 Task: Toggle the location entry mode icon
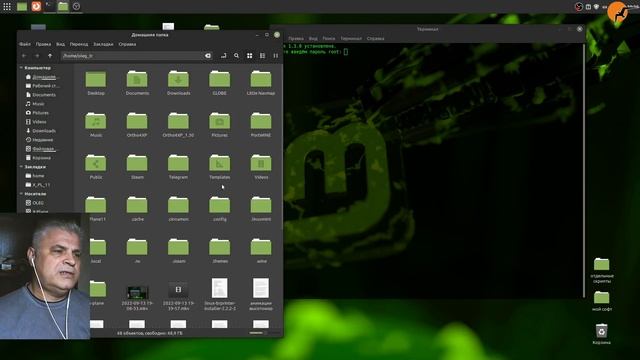223,56
